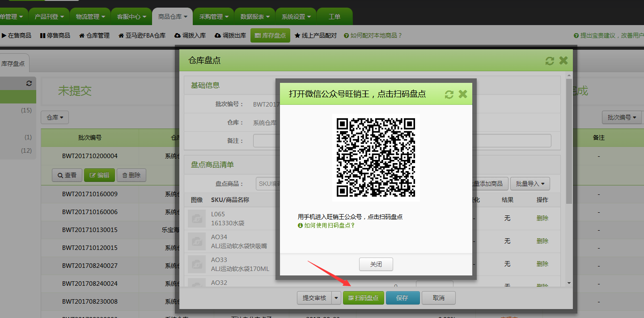Click the QR code image
This screenshot has width=644, height=318.
[376, 157]
